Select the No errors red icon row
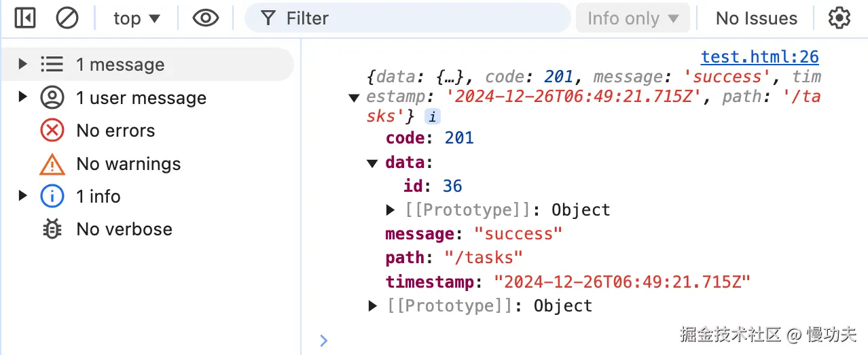868x355 pixels. pos(115,131)
